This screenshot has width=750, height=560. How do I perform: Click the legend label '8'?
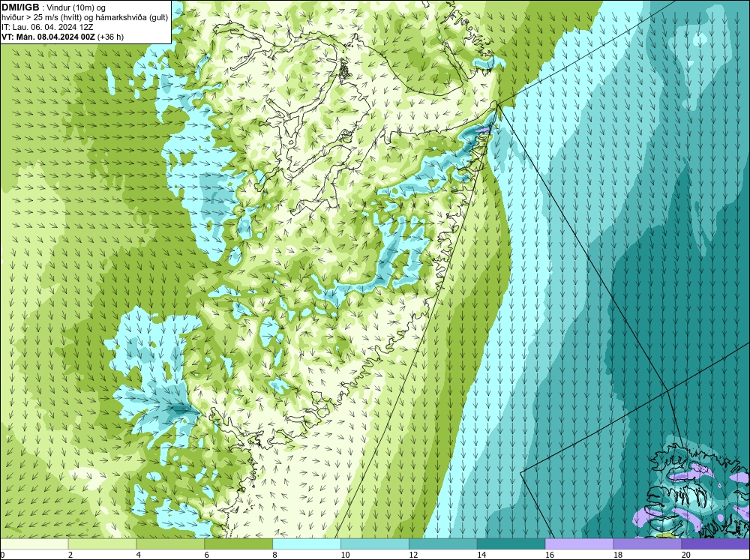tap(275, 555)
